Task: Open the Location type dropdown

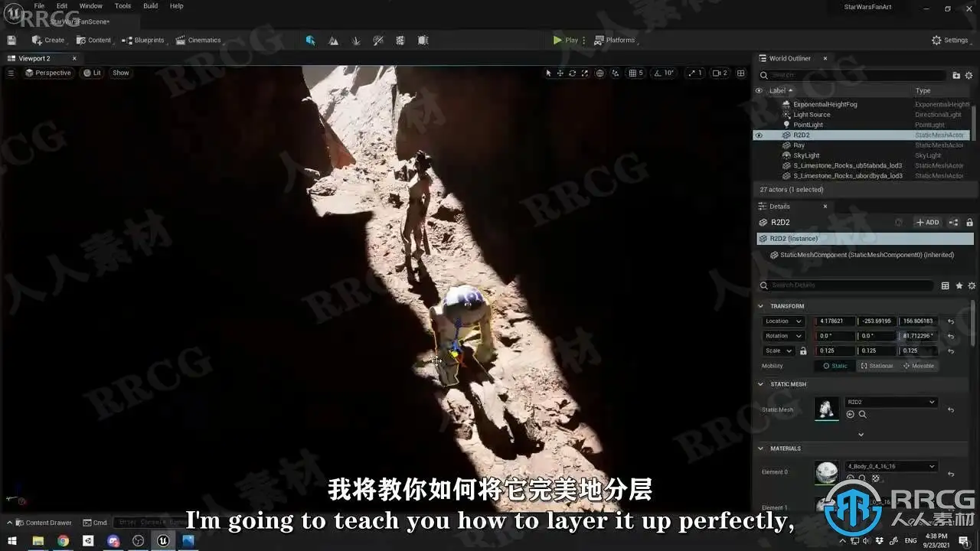Action: click(783, 321)
